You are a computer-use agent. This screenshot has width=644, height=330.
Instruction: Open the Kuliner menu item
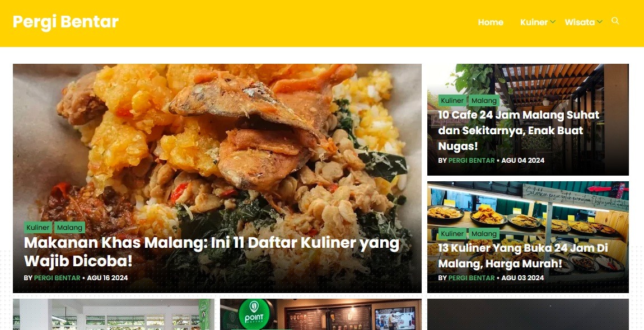[534, 22]
